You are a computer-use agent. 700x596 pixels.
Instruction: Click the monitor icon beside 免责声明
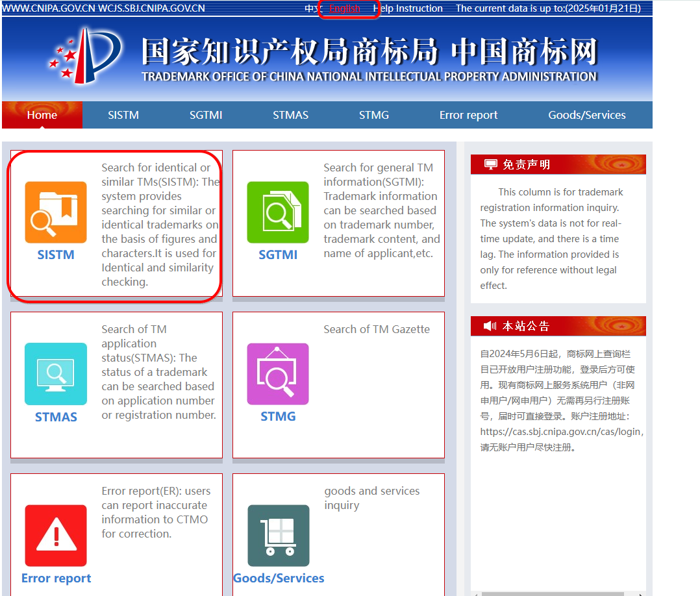click(x=491, y=164)
